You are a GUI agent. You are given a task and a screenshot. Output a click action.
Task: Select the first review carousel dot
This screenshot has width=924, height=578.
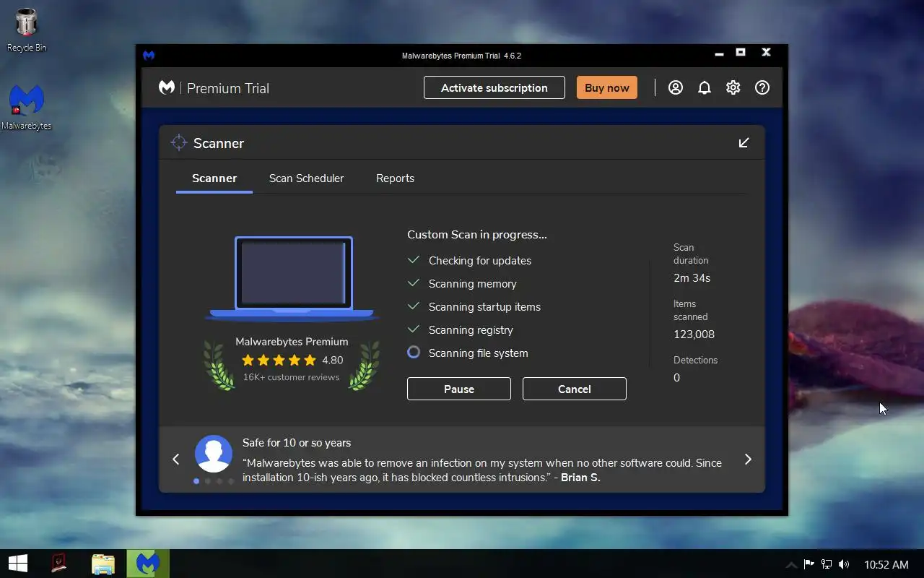196,481
